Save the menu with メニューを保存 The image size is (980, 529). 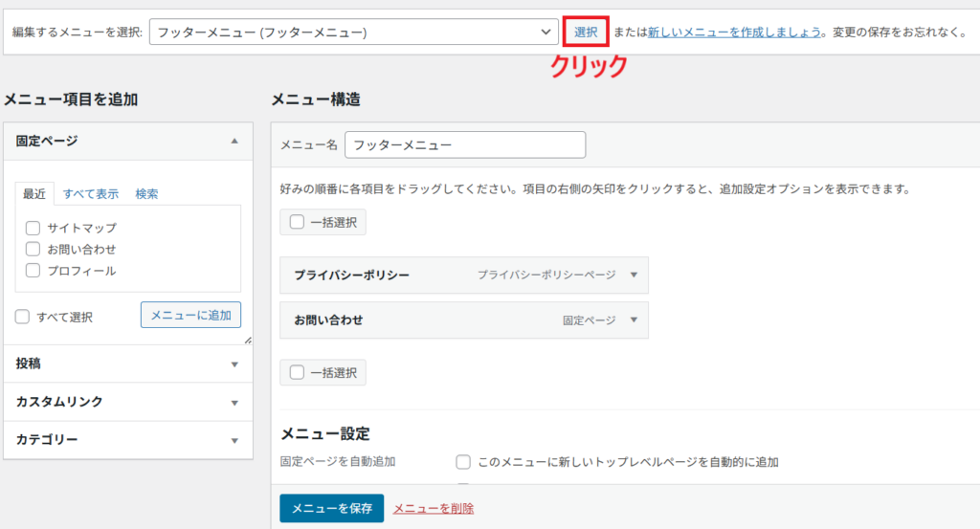point(331,508)
